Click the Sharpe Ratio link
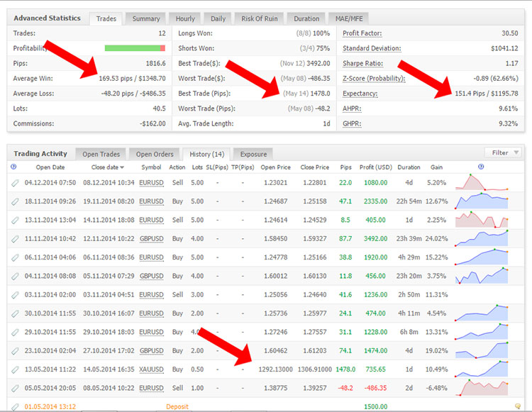 pos(362,63)
